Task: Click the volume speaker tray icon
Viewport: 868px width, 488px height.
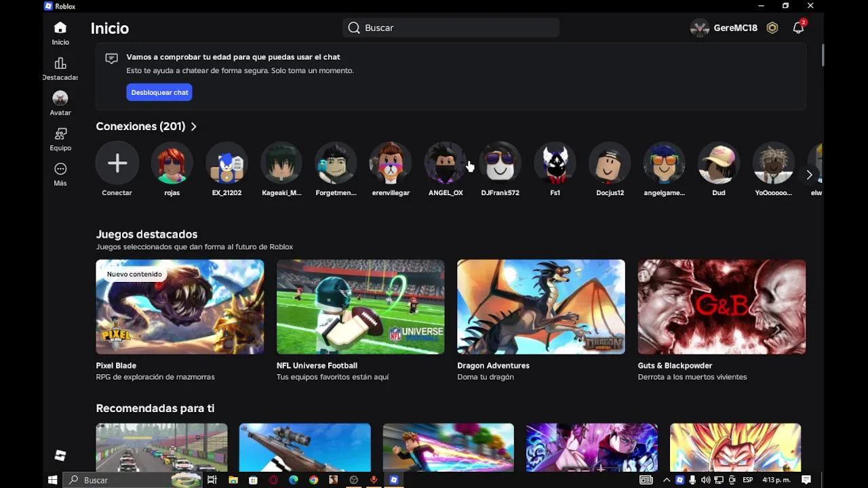Action: click(705, 480)
